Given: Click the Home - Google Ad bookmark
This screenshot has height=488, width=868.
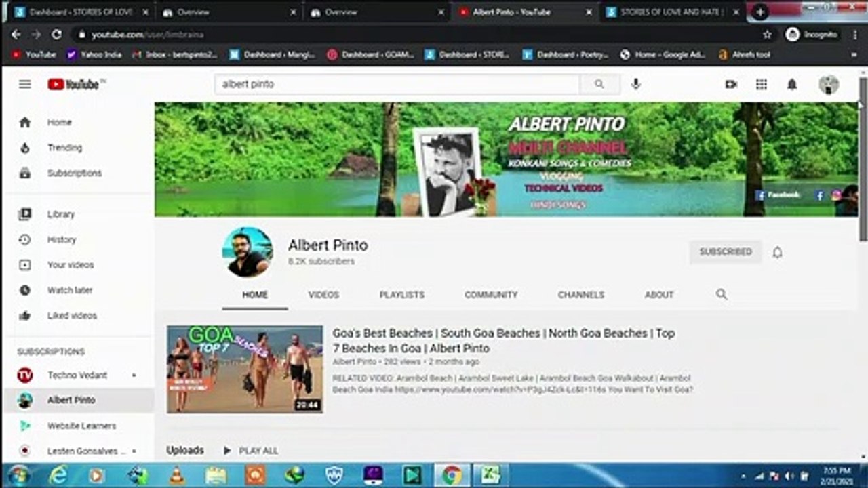Looking at the screenshot, I should 663,55.
